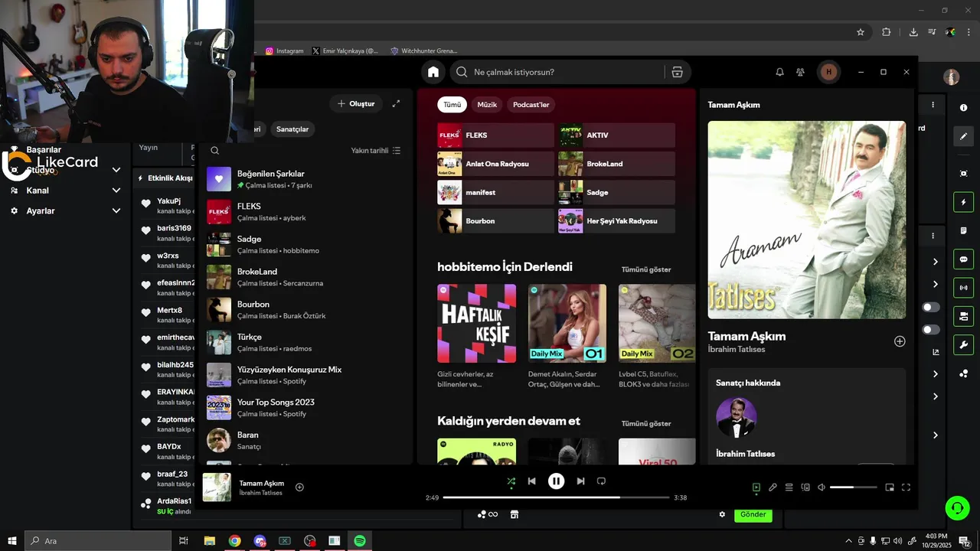Add now-playing song to Liked from bottom bar
Viewport: 980px width, 551px height.
299,487
